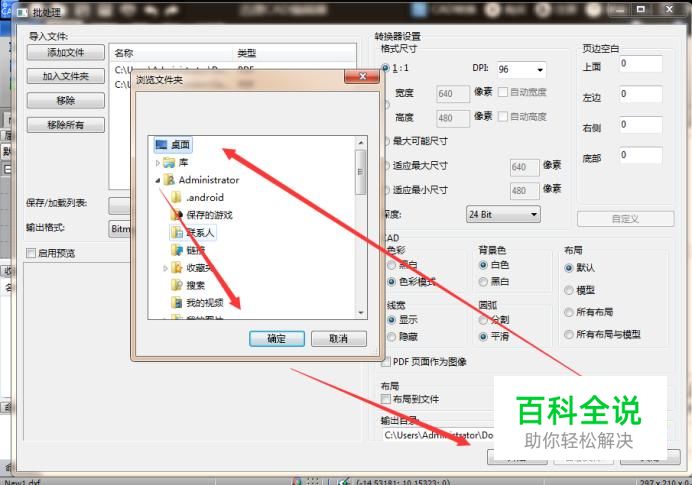Click the 底部 margin input field

coord(641,155)
